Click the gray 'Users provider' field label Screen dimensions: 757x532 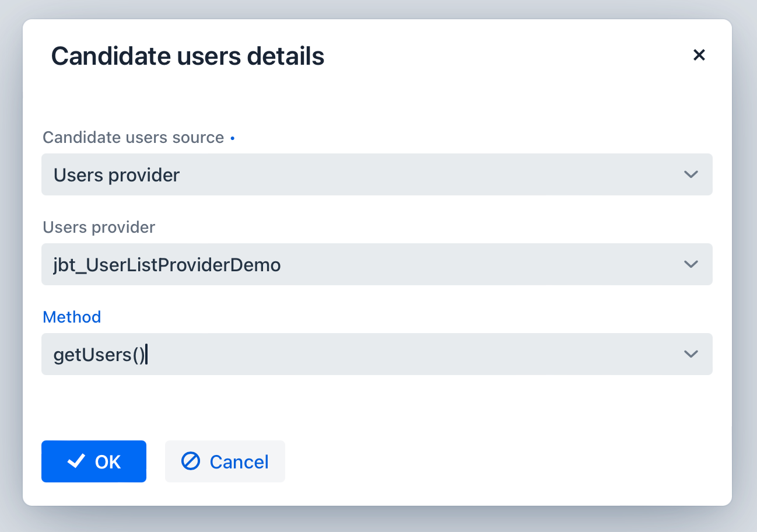coord(99,227)
